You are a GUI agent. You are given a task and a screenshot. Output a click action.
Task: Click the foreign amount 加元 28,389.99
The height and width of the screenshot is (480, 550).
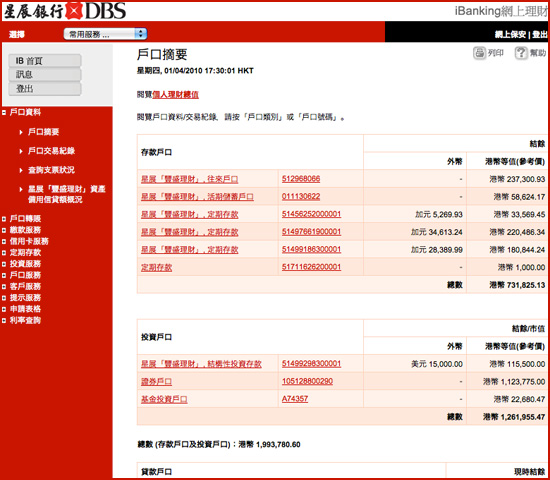click(x=437, y=250)
